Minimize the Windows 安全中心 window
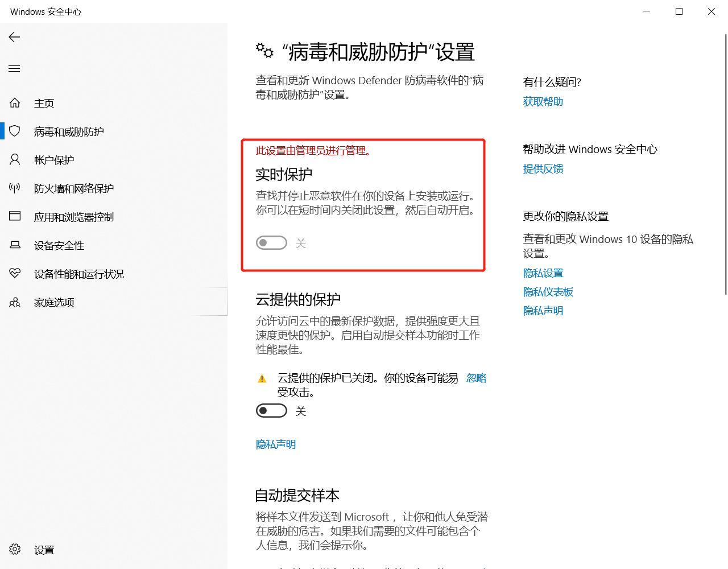This screenshot has height=569, width=728. click(647, 11)
